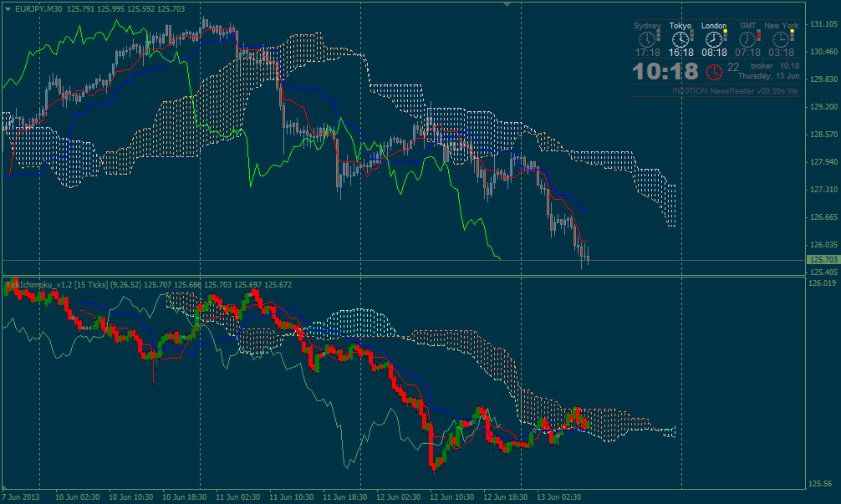Click the yellow session indicator beside London
This screenshot has height=504, width=841.
[725, 32]
